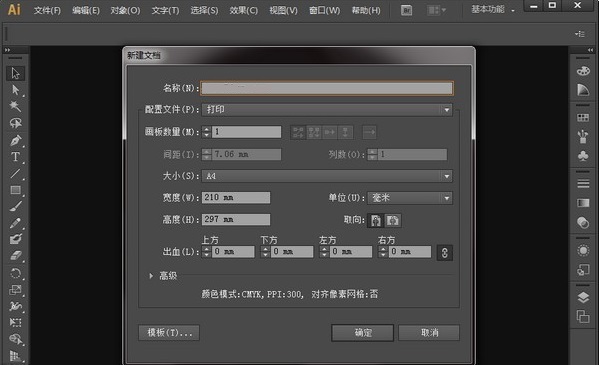The height and width of the screenshot is (365, 599).
Task: Choose the grid by column artboard layout
Action: [314, 133]
